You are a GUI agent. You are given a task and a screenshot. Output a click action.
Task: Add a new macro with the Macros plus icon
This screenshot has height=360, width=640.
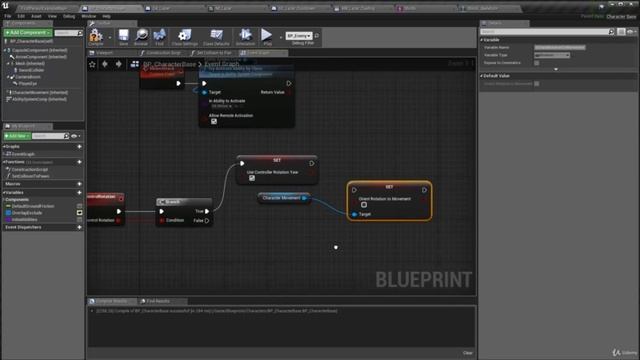point(80,184)
